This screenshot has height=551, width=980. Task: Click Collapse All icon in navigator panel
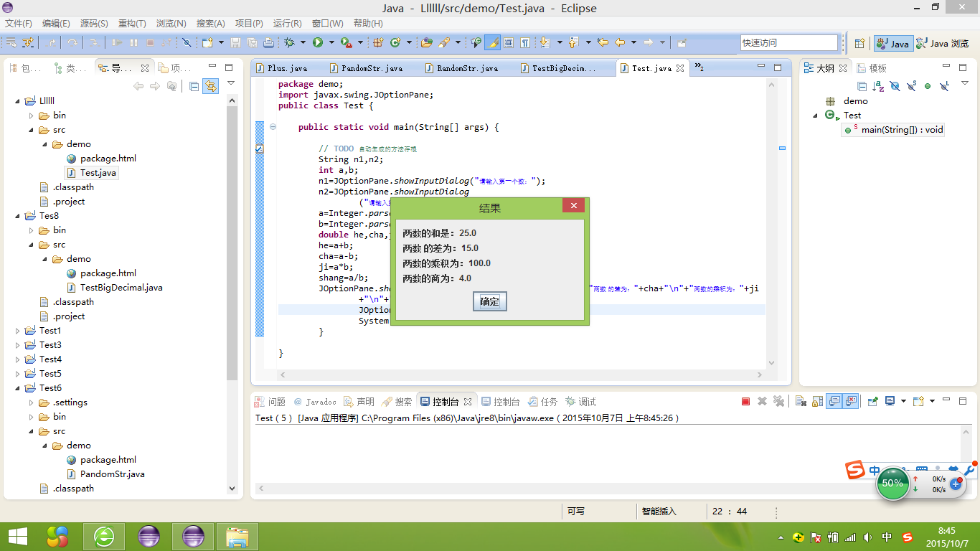[x=194, y=86]
